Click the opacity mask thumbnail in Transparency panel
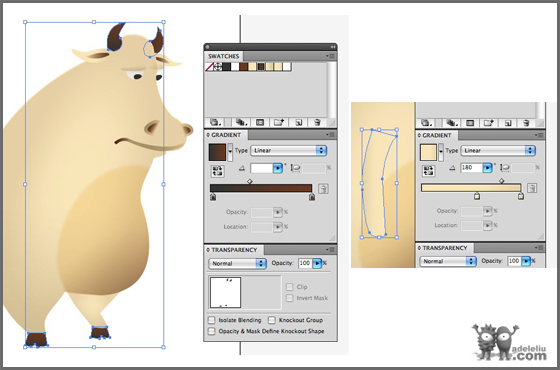 (225, 292)
